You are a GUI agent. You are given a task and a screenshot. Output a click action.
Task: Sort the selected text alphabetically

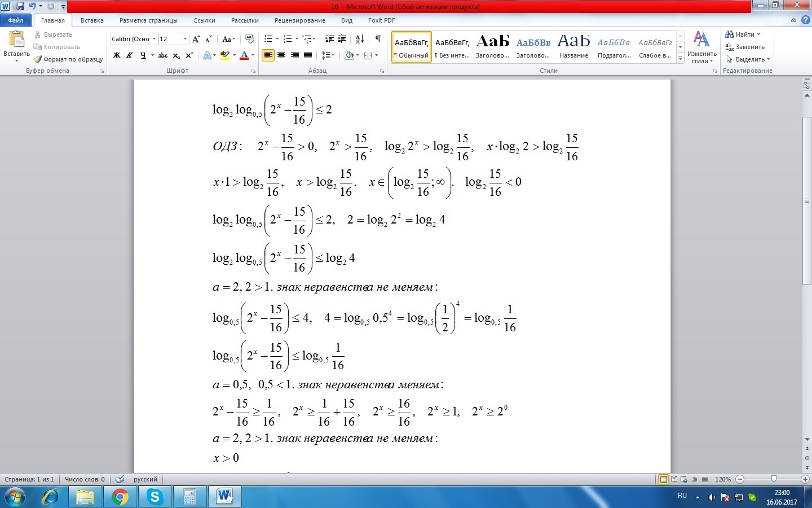(x=360, y=39)
